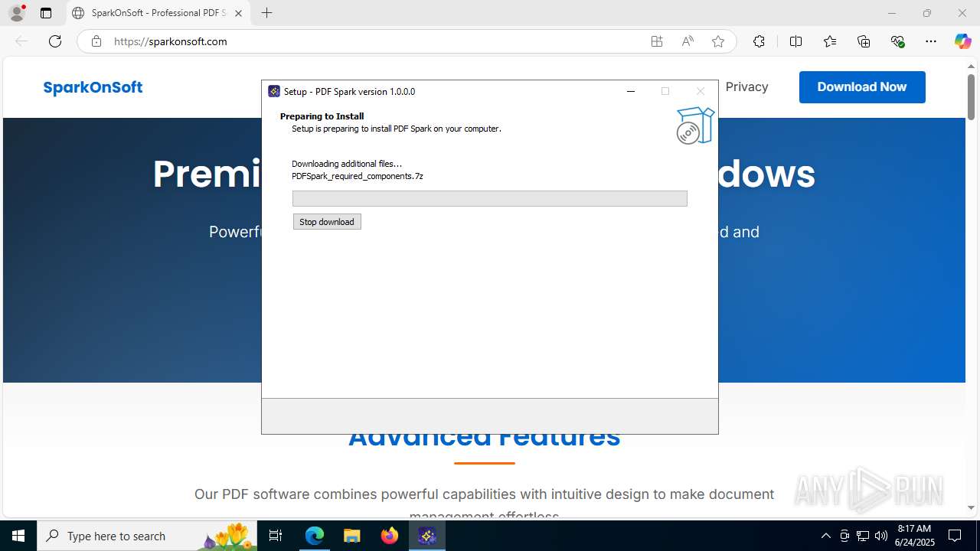Viewport: 980px width, 551px height.
Task: Open Edge Settings and more menu
Action: click(x=931, y=41)
